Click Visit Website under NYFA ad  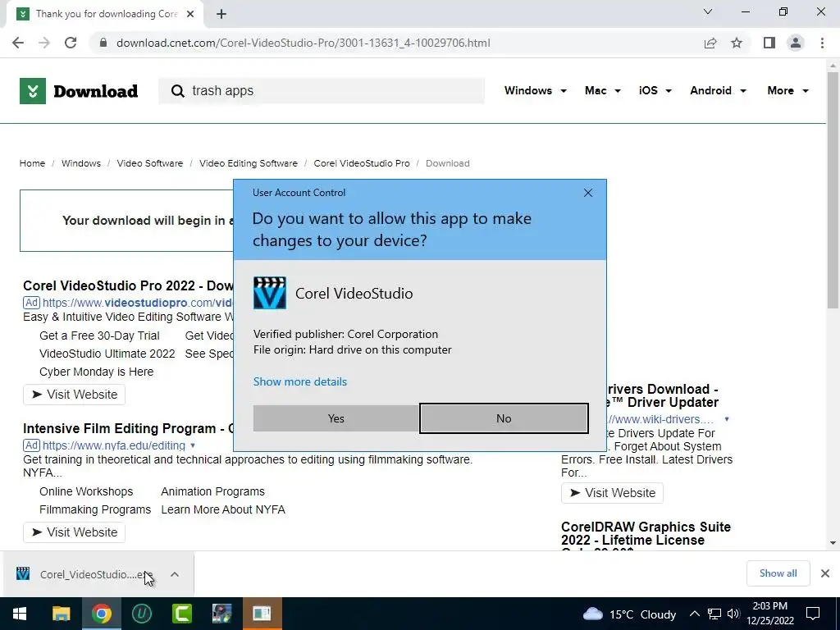75,532
